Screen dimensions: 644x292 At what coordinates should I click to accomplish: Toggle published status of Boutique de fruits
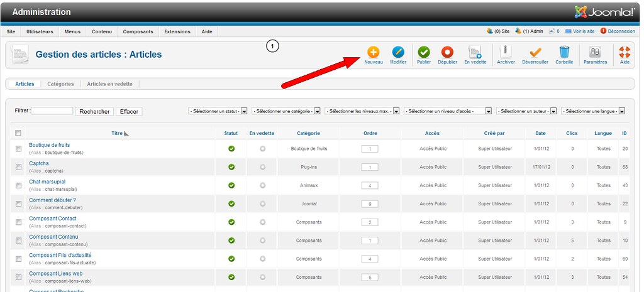tap(231, 148)
